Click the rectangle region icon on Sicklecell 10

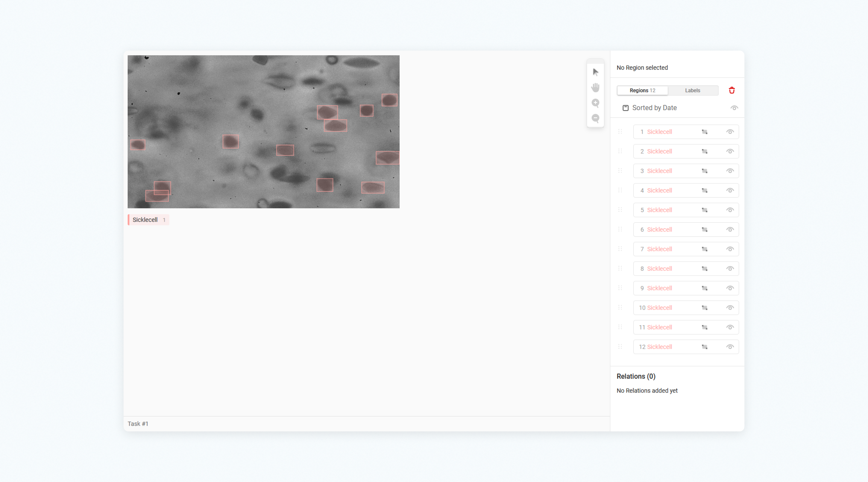(705, 307)
